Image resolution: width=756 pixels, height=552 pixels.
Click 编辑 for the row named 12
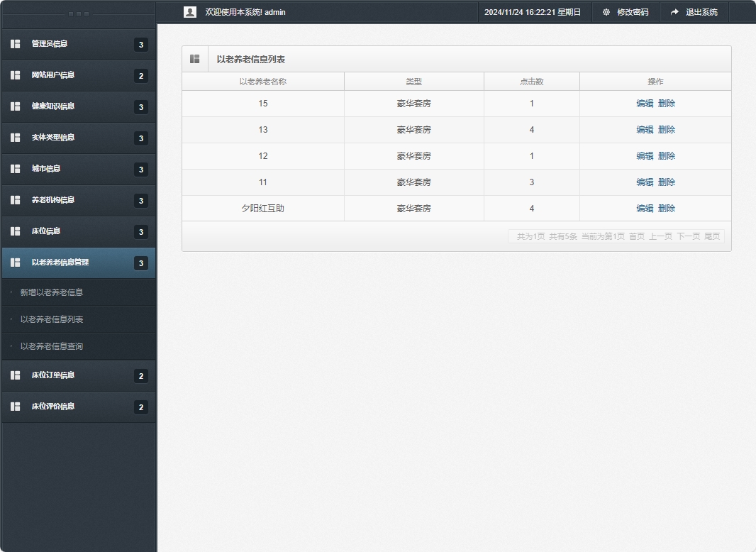[x=645, y=156]
